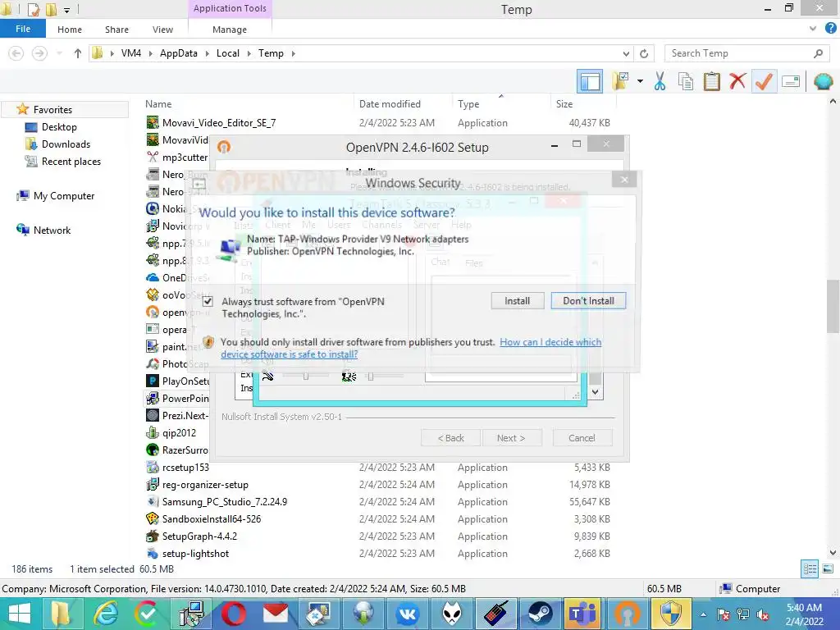Select the setup-lightshot file
Viewport: 840px width, 630px height.
click(x=195, y=554)
